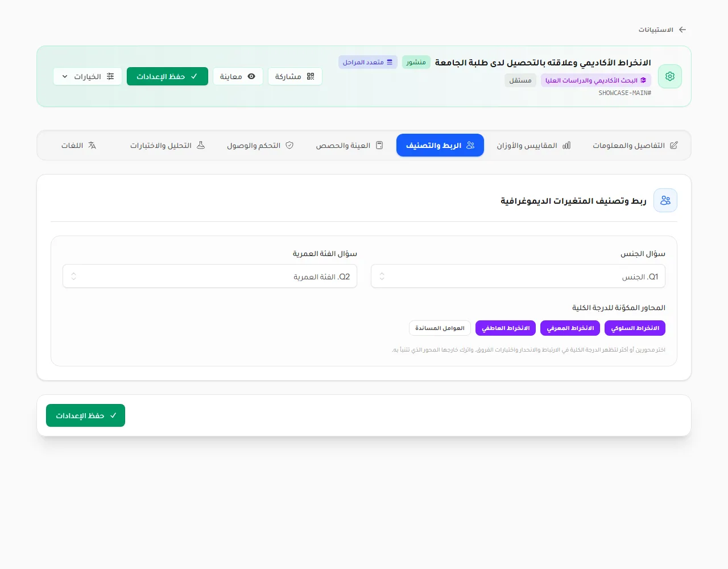Click the gear icon beside the survey title
This screenshot has width=728, height=569.
click(x=670, y=76)
